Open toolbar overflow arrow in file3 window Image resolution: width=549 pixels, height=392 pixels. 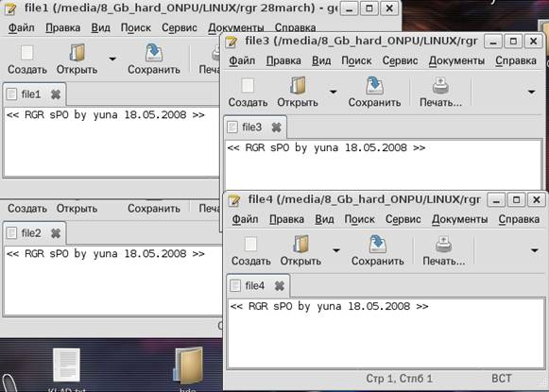531,92
